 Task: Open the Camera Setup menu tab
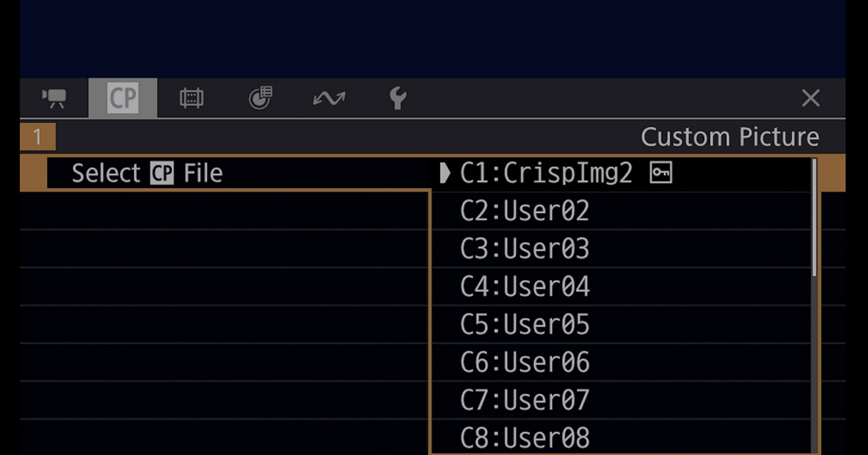tap(54, 98)
